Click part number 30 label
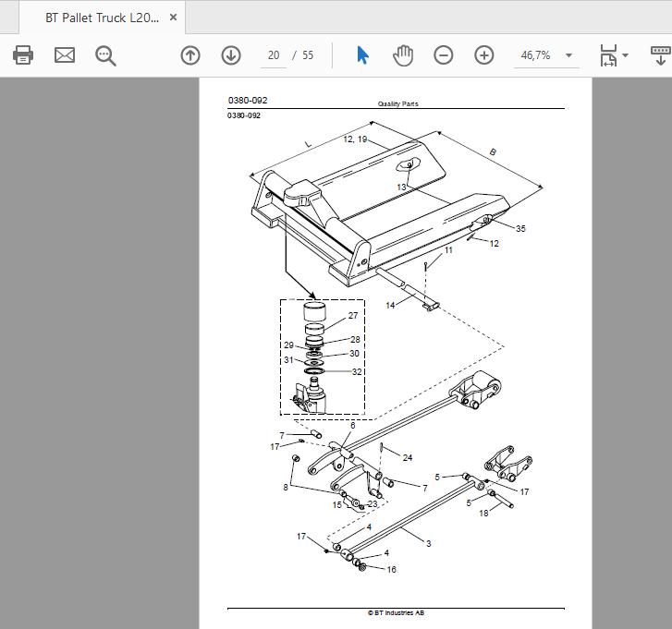The image size is (672, 629). 354,353
